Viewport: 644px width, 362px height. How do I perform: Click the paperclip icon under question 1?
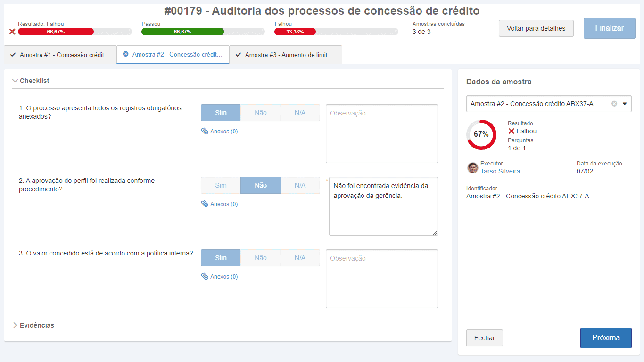[205, 132]
